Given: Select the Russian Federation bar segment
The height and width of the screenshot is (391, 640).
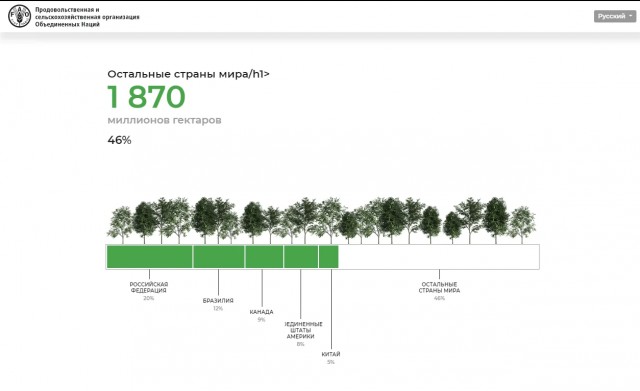Looking at the screenshot, I should [x=149, y=257].
